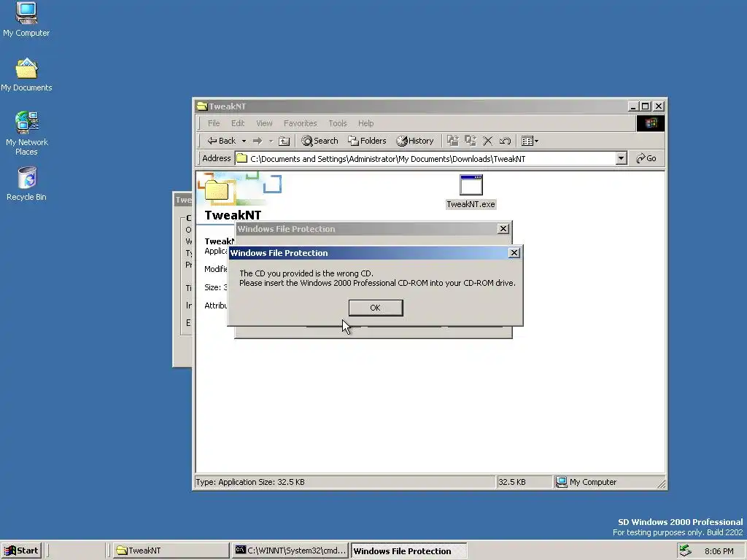The image size is (747, 560).
Task: Click the Move To toolbar icon
Action: (452, 141)
